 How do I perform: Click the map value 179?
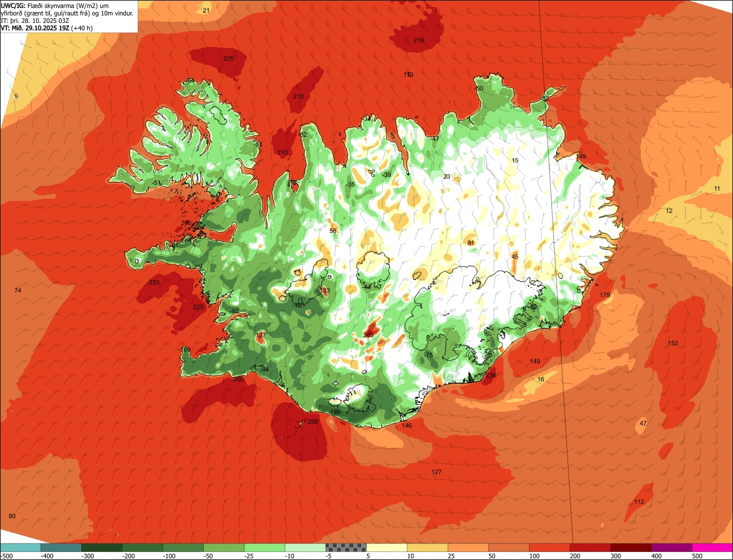coord(605,295)
